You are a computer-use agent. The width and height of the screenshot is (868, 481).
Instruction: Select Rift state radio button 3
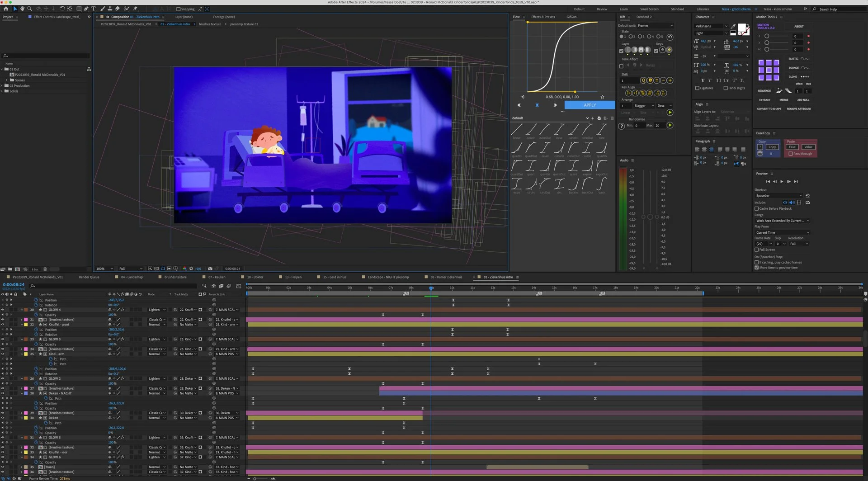[x=640, y=37]
